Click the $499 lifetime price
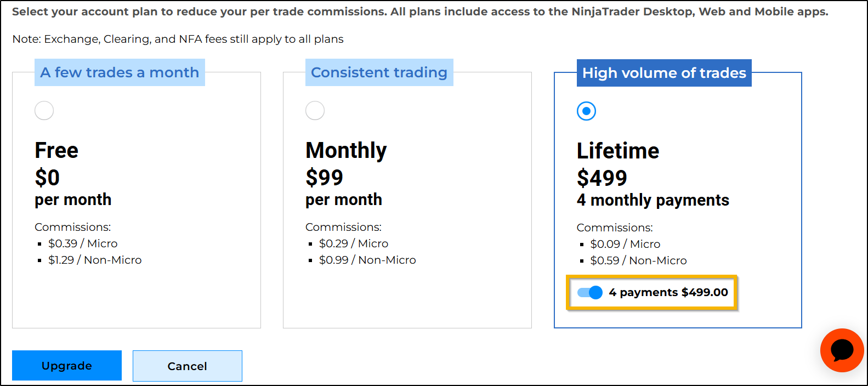Viewport: 868px width, 386px height. (x=602, y=178)
